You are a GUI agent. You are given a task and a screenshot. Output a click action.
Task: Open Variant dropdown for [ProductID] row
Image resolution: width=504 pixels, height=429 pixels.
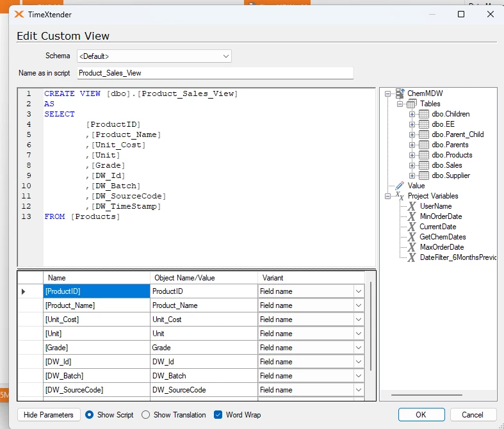(x=359, y=291)
